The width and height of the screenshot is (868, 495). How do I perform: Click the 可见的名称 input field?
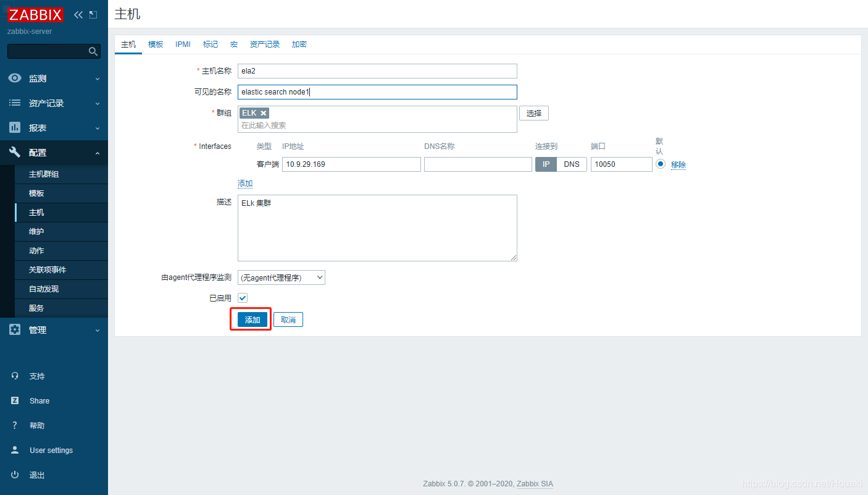tap(377, 92)
